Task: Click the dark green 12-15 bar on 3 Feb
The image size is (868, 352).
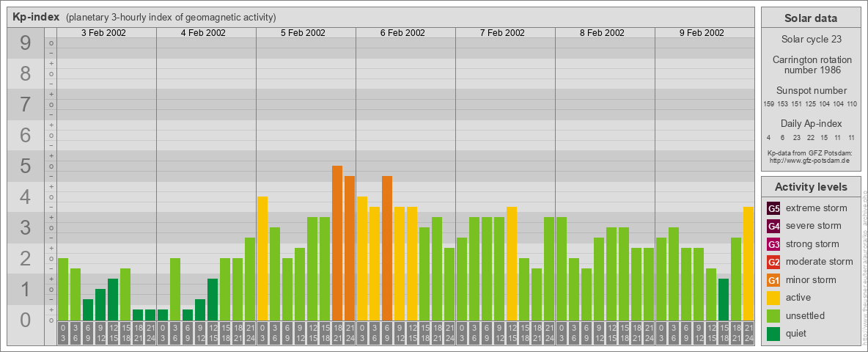Action: (113, 299)
